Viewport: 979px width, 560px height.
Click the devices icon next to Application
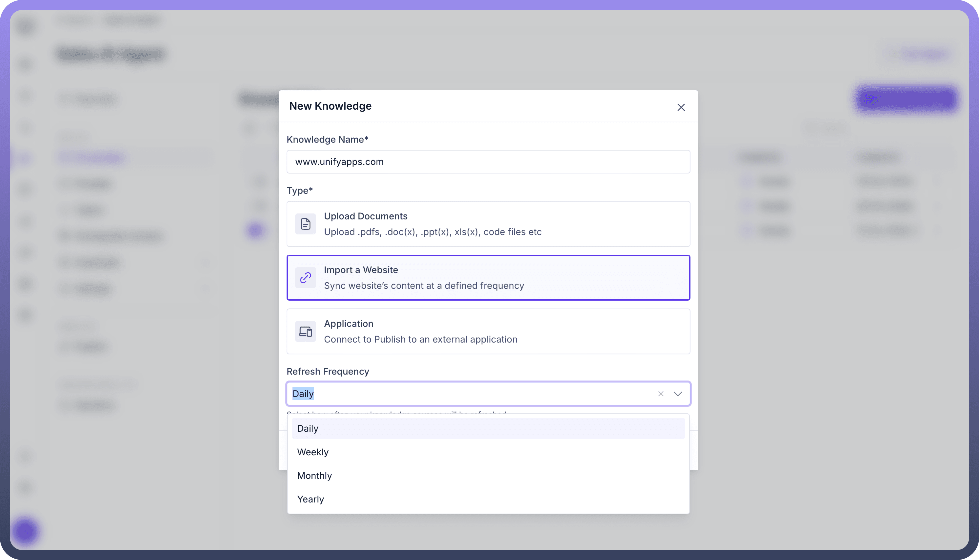(x=305, y=332)
